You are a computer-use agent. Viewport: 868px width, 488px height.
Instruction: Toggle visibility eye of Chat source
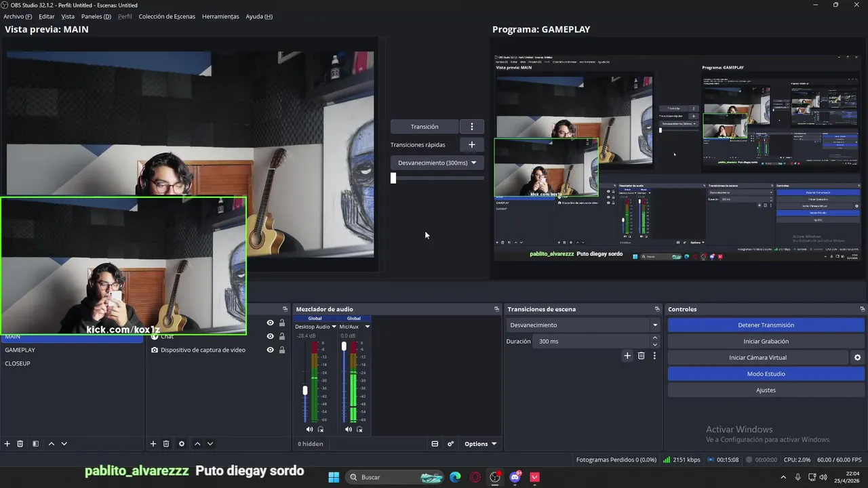point(270,336)
